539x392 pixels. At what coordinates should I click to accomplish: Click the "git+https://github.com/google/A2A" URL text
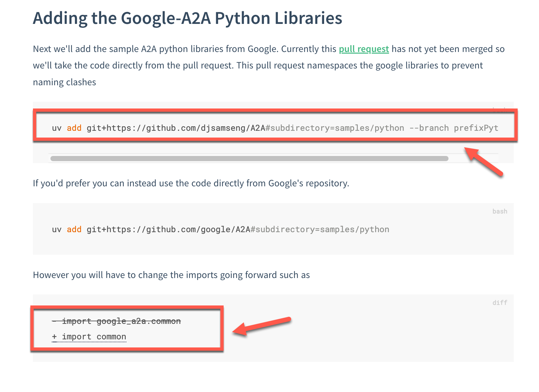168,230
